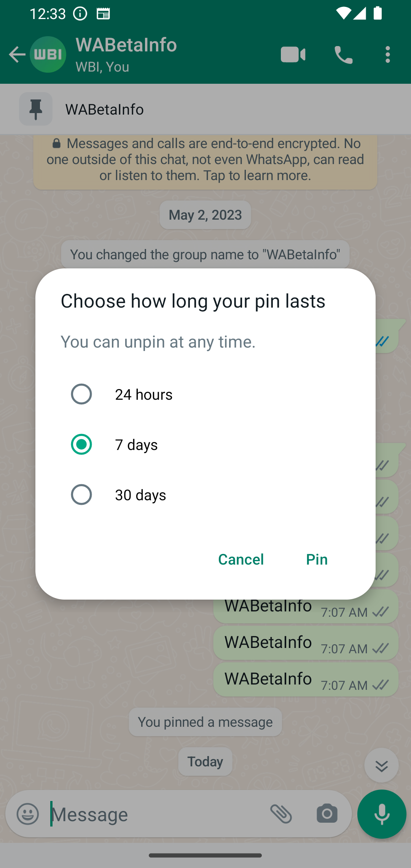This screenshot has width=411, height=868.
Task: Cancel the pin duration dialog
Action: [241, 559]
